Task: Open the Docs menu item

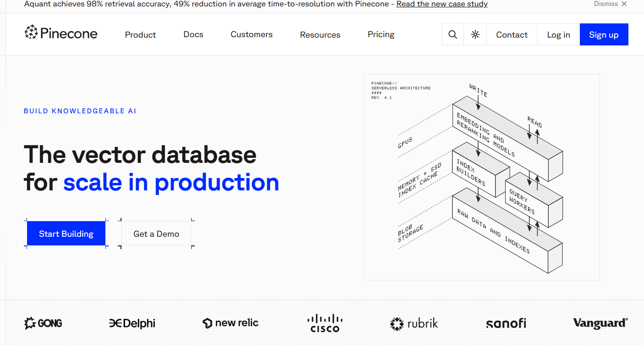Action: [x=193, y=34]
